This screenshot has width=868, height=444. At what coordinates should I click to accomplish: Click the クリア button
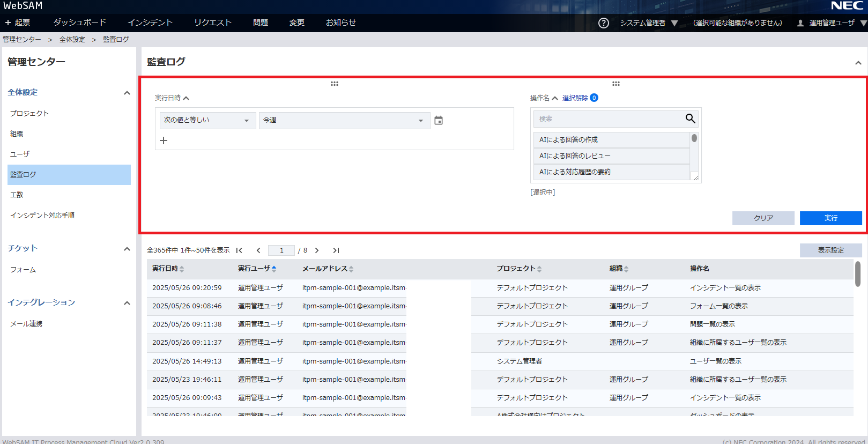pos(763,218)
